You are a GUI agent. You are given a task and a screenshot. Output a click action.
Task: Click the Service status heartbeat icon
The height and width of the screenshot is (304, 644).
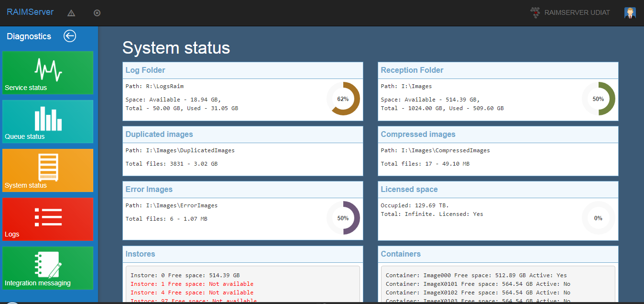pos(48,70)
